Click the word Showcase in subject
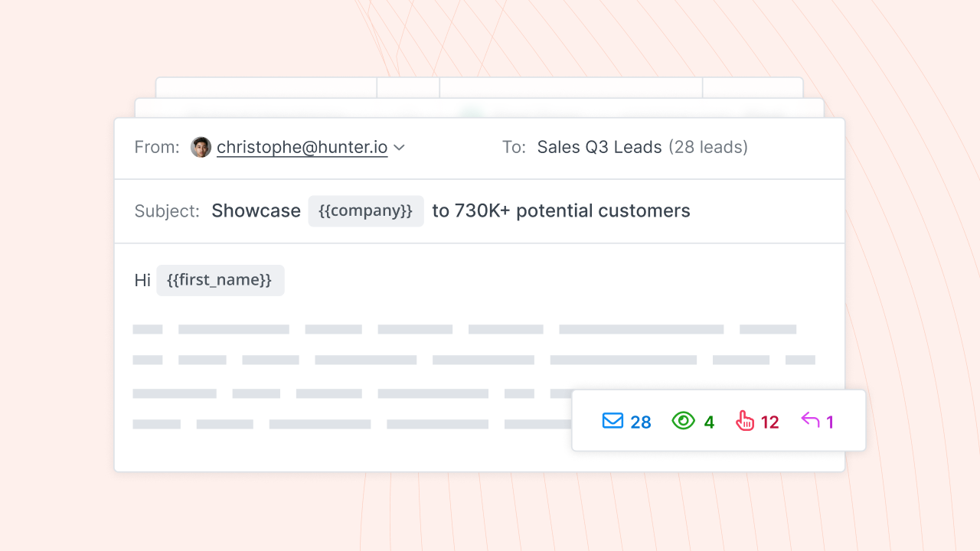Screen dimensions: 980x551 point(256,211)
